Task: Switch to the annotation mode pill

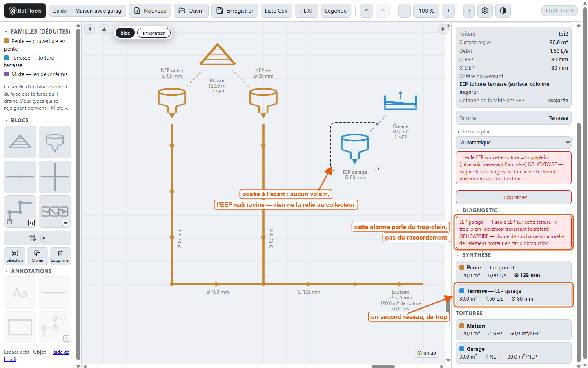Action: coord(154,33)
